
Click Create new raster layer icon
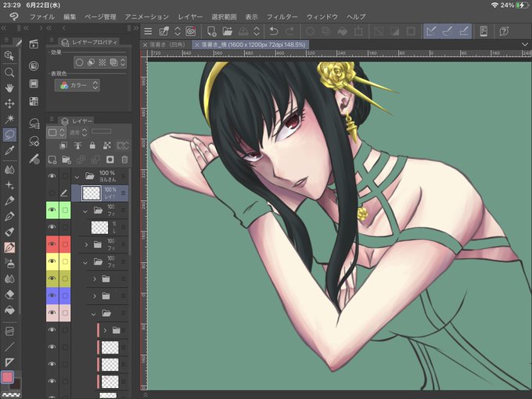(52, 160)
